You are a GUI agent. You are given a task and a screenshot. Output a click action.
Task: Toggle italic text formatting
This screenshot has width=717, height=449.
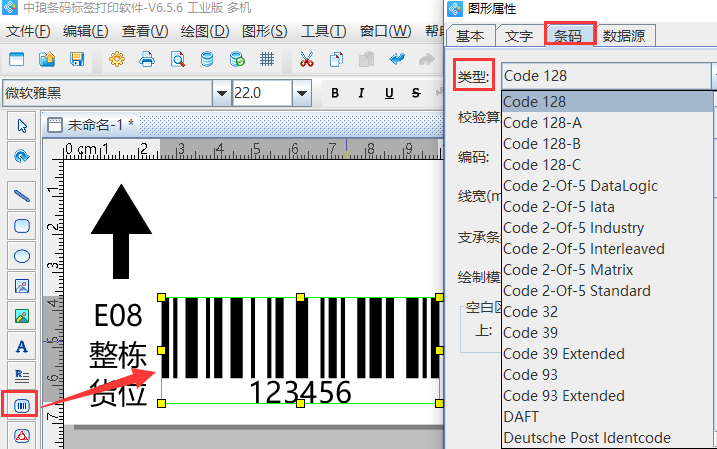click(362, 94)
